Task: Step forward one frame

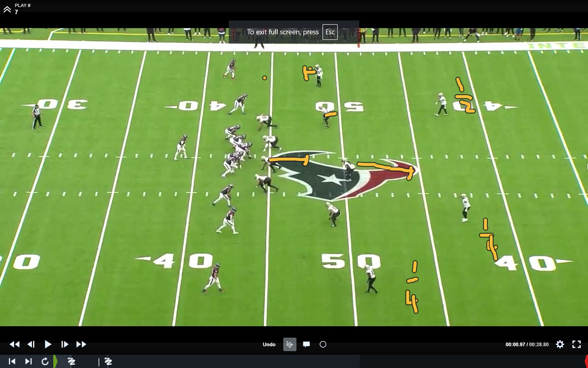Action: tap(64, 344)
